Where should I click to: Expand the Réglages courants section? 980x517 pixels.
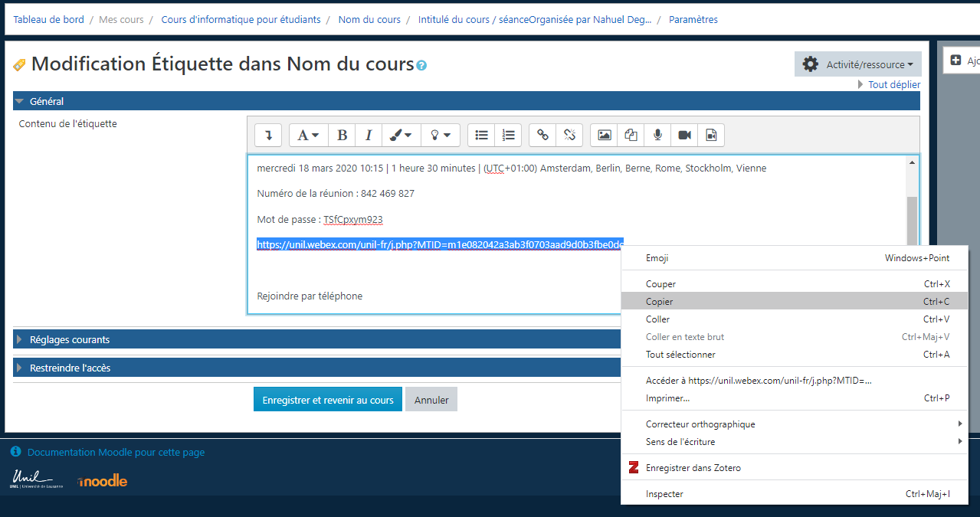point(70,339)
